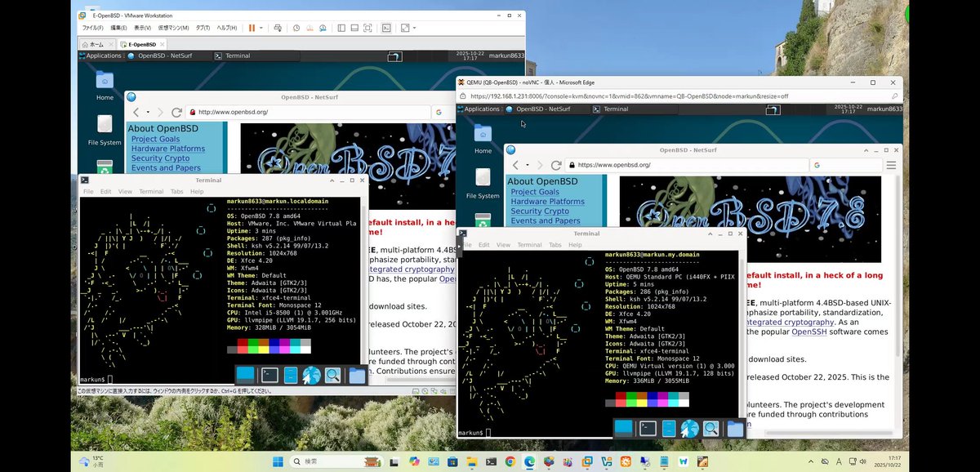Open history dropdown beside back arrow, left NetSurf
The image size is (980, 472).
coord(148,112)
